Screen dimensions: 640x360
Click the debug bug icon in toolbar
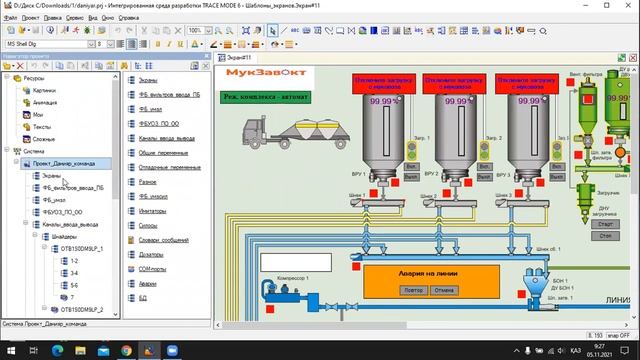coord(87,30)
